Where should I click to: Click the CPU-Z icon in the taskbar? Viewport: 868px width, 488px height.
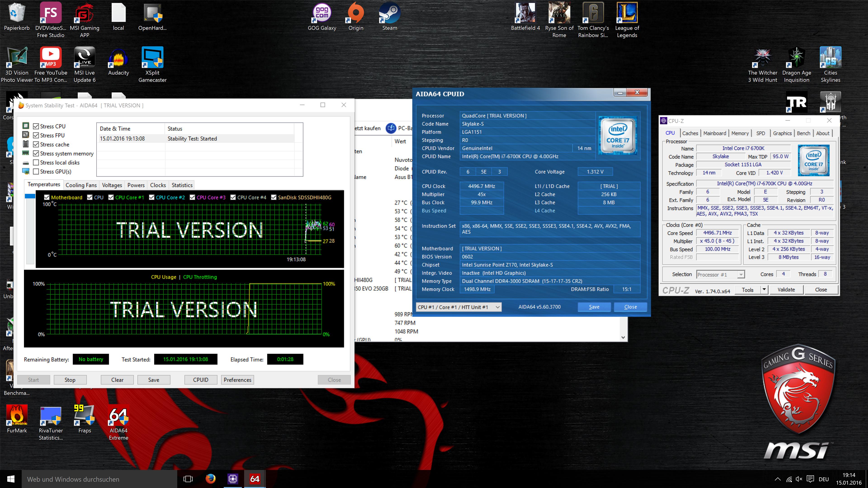232,479
